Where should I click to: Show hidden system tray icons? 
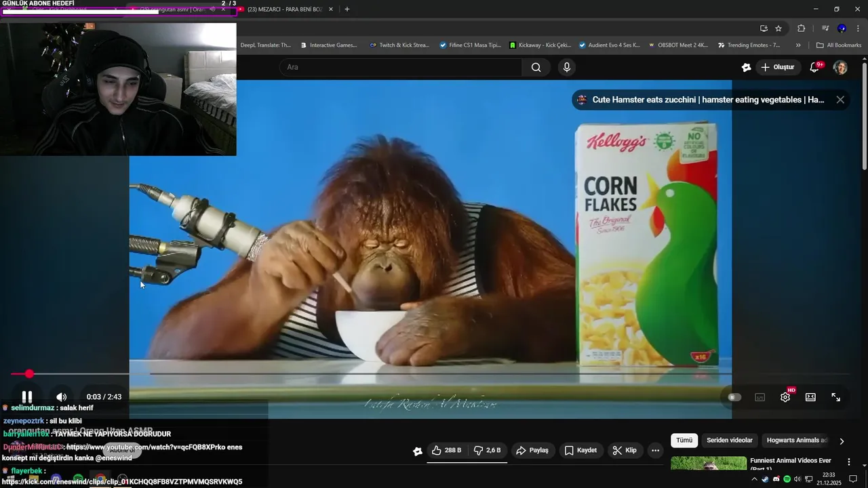coord(754,479)
